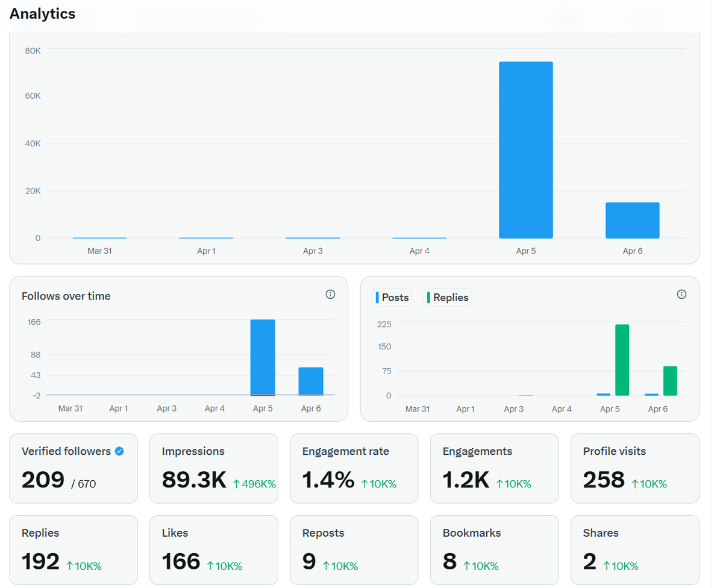This screenshot has width=723, height=588.
Task: Open info icon on Follows over time
Action: coord(330,295)
